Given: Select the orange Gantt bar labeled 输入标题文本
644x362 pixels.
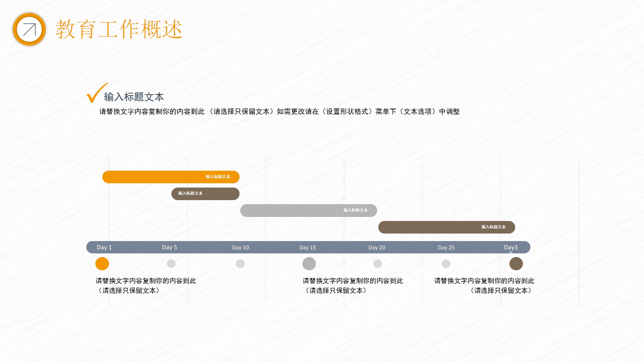Looking at the screenshot, I should point(171,177).
